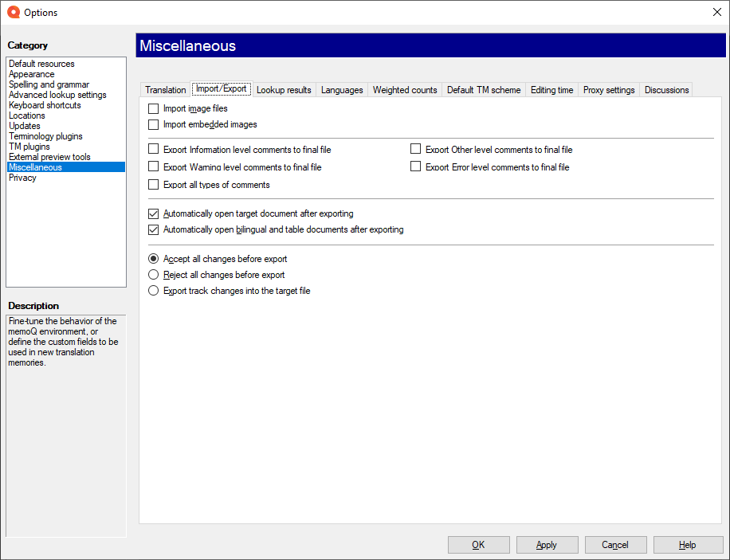Enable Import embedded images

point(152,124)
